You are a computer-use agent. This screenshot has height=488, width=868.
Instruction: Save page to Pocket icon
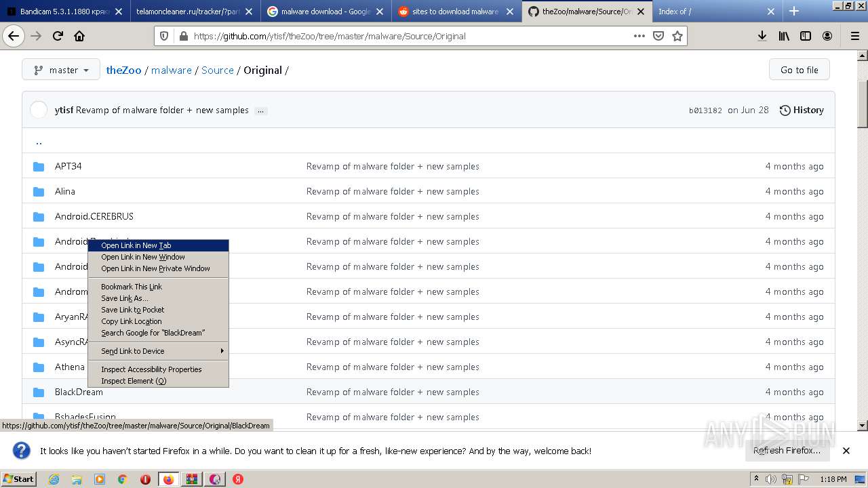click(x=658, y=36)
